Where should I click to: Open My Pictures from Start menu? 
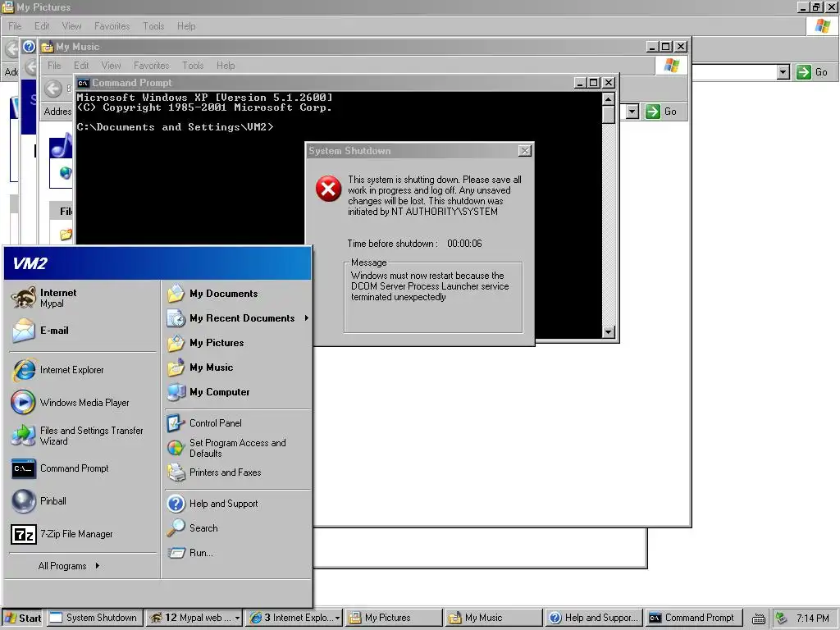point(237,343)
